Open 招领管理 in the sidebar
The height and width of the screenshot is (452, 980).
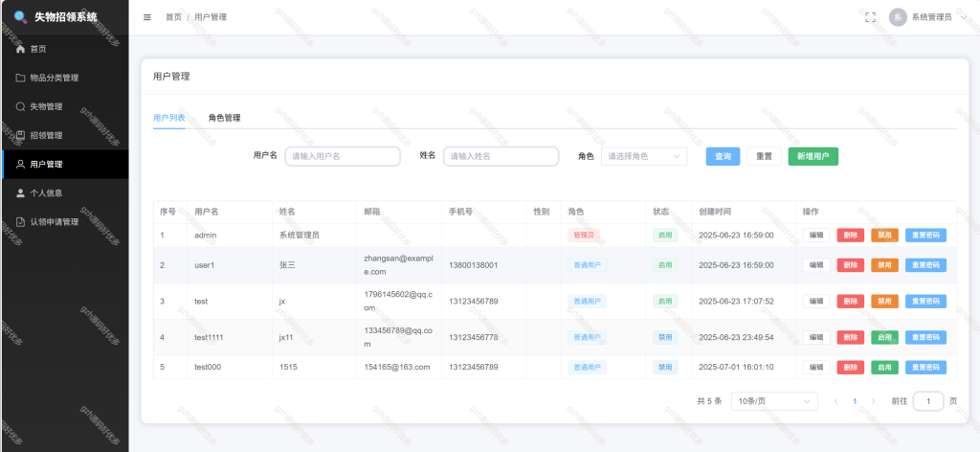[64, 135]
